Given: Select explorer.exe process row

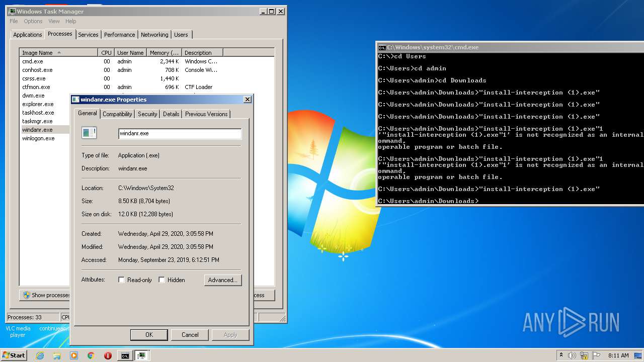Looking at the screenshot, I should [45, 104].
